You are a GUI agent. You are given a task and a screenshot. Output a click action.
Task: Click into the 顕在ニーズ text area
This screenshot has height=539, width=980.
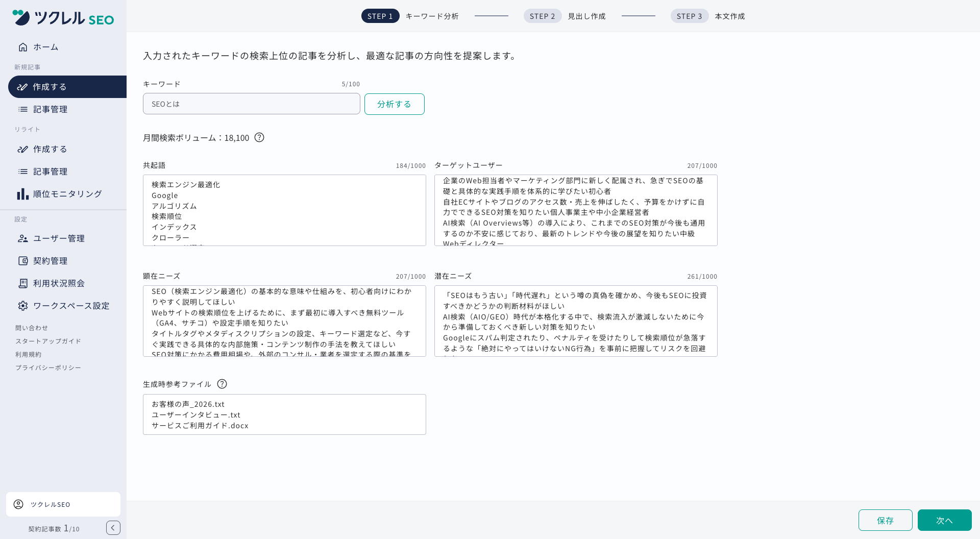[x=284, y=321]
